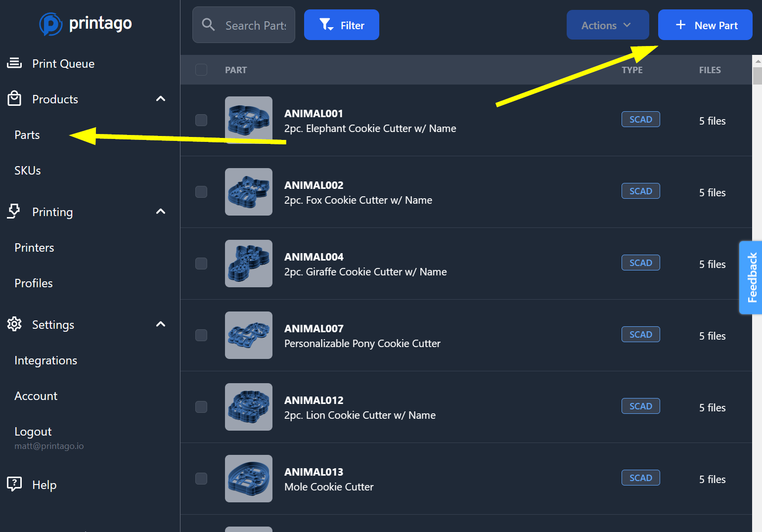Screen dimensions: 762x532
Task: Check the ANIMAL001 row checkbox
Action: tap(201, 120)
